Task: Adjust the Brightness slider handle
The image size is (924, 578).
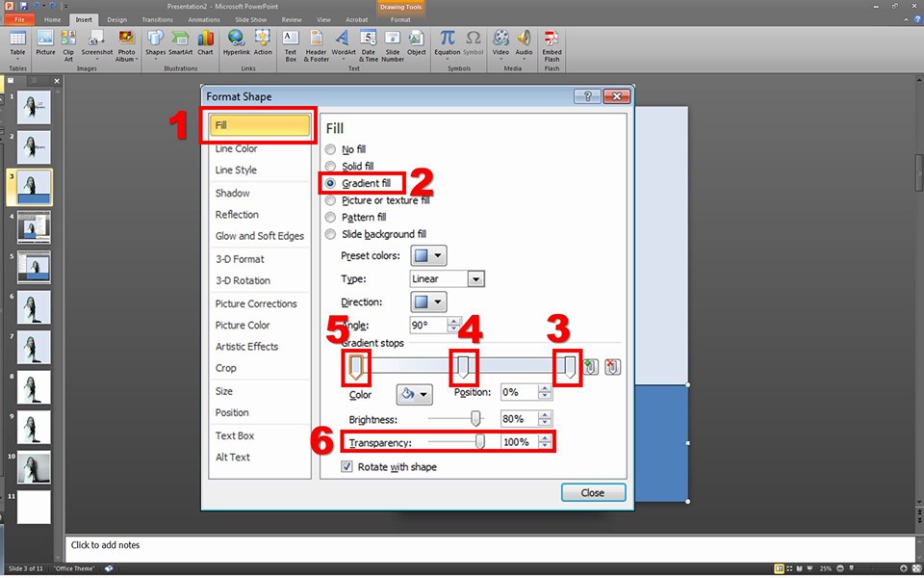Action: (x=475, y=418)
